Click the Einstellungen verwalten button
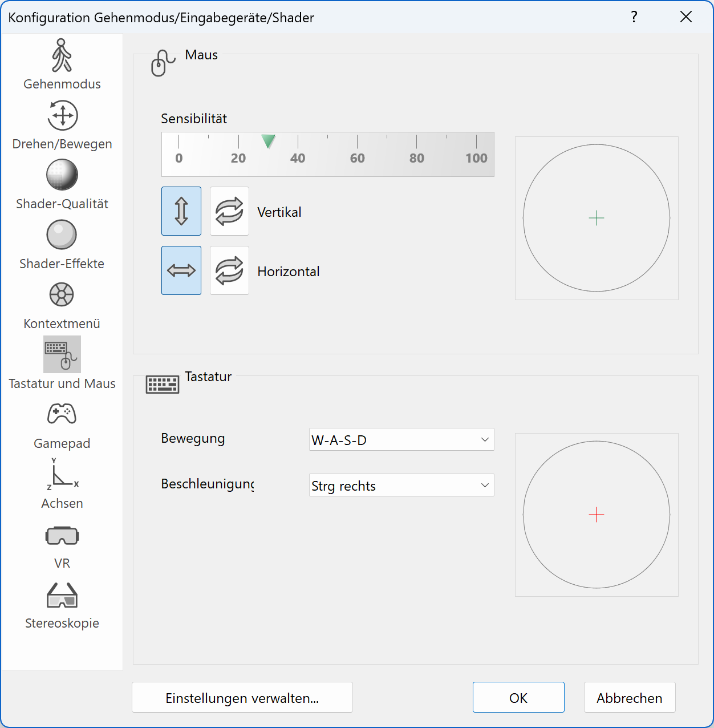Screen dimensions: 714x728 pyautogui.click(x=242, y=698)
